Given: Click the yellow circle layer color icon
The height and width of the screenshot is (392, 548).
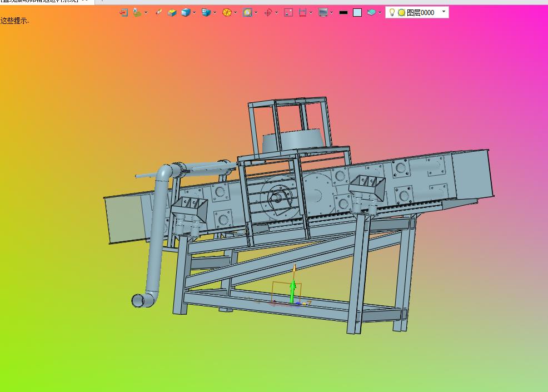Looking at the screenshot, I should tap(402, 13).
